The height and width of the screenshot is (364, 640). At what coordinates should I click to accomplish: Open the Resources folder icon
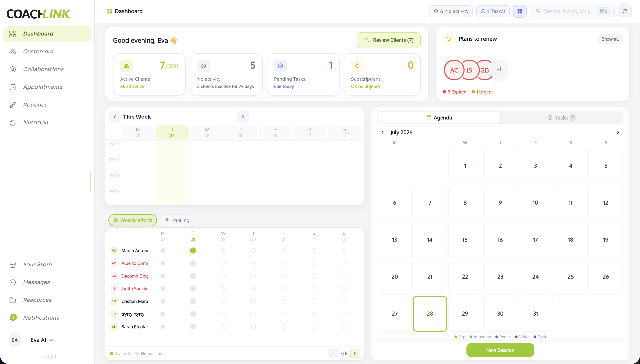13,300
